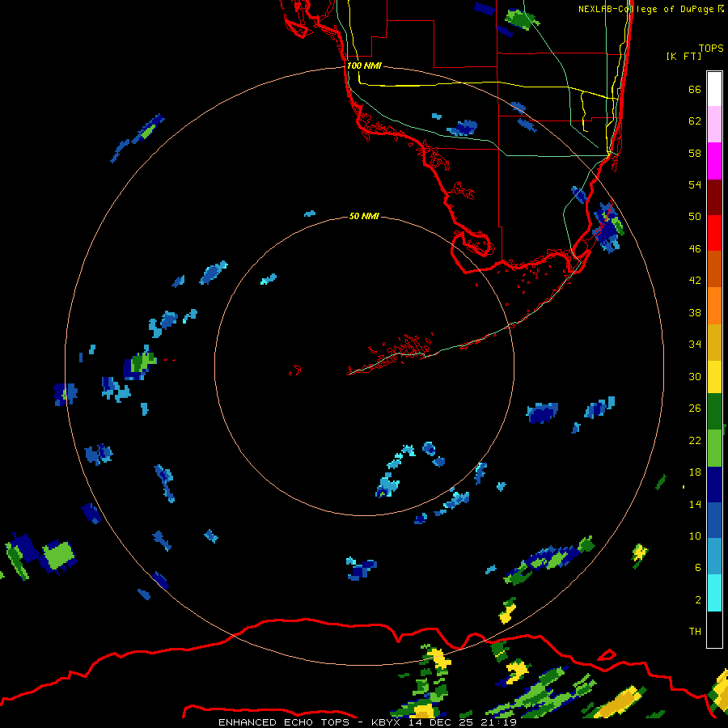728x728 pixels.
Task: Click the ENHANCED ECHO TOPS KBYX caption
Action: click(x=367, y=722)
